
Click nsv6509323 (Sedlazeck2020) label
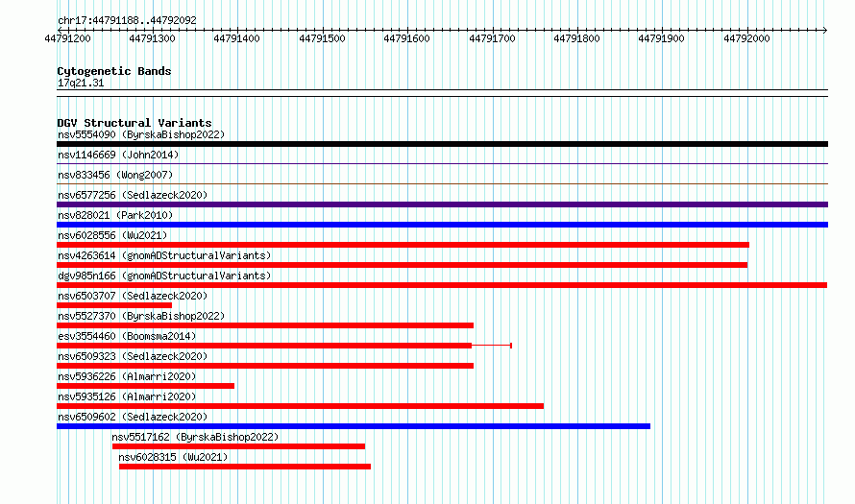point(133,356)
